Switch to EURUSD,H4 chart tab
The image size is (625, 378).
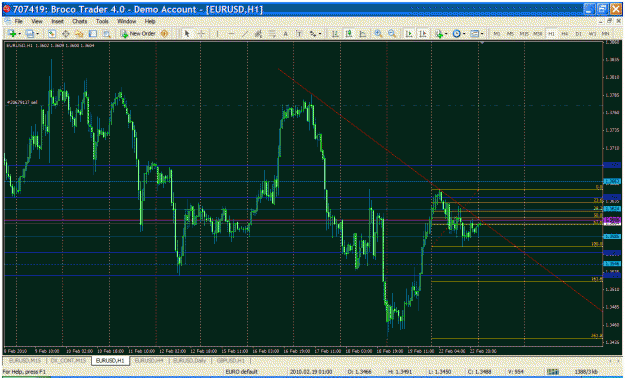pyautogui.click(x=149, y=360)
